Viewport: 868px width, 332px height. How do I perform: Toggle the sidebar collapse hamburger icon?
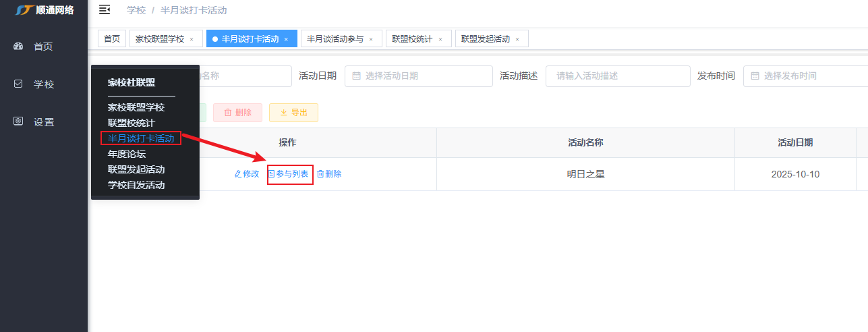(105, 9)
